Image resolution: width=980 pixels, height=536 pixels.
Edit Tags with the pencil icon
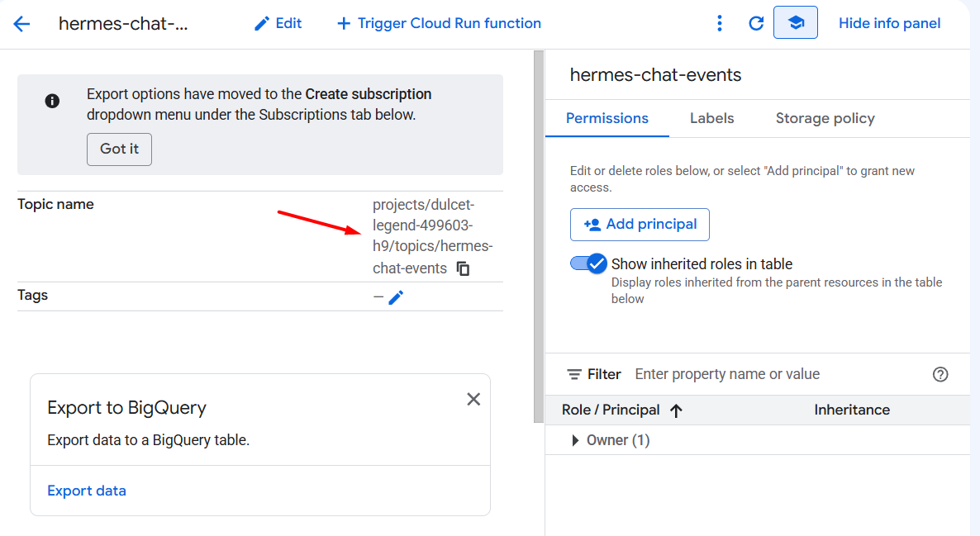(397, 297)
